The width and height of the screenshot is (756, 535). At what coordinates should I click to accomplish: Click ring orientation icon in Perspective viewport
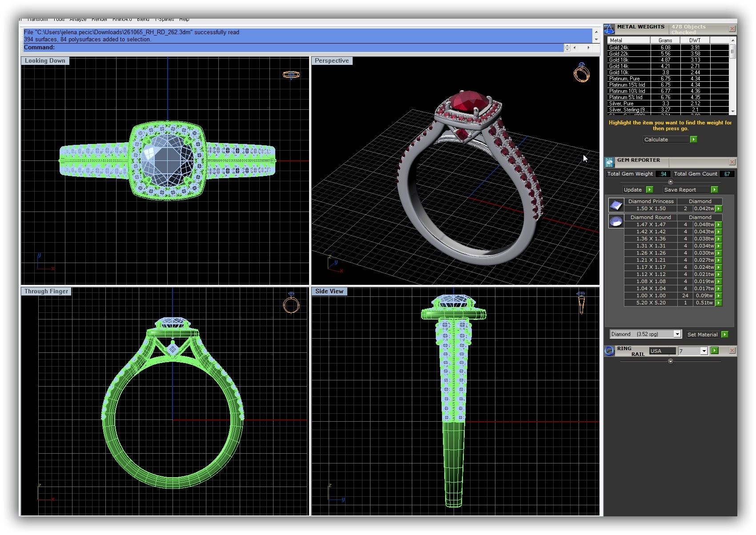coord(581,72)
